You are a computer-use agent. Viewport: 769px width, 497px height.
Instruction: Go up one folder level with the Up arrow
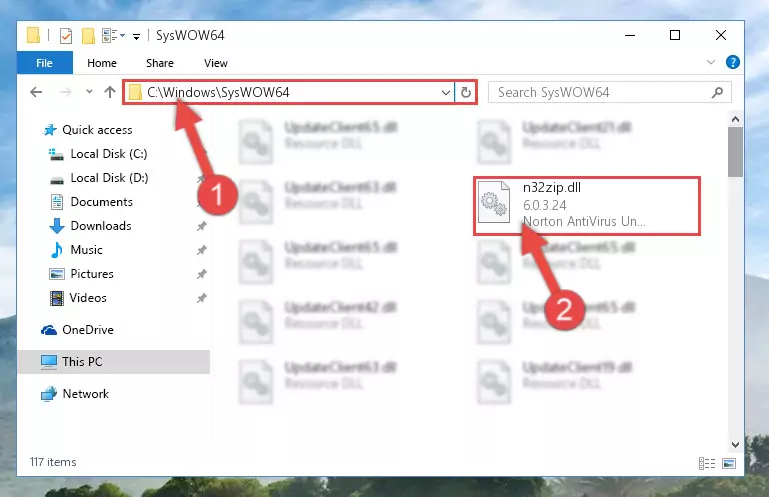[x=110, y=92]
